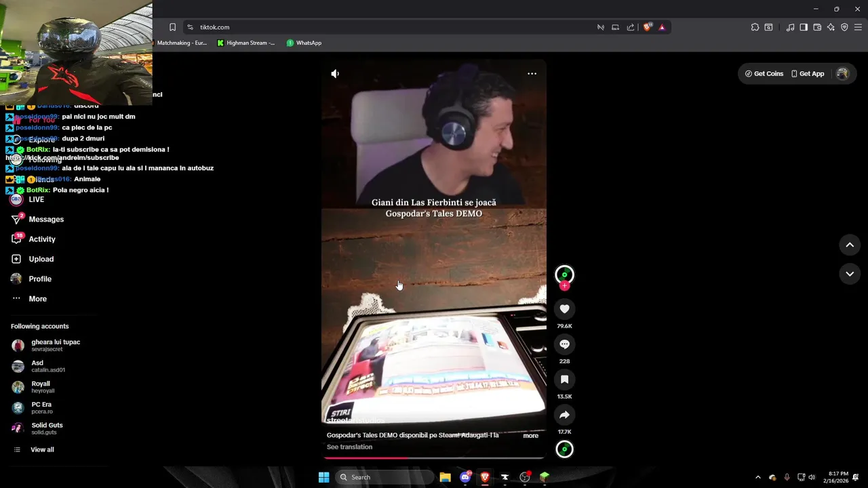Open the spinning sound disc under the share count
The height and width of the screenshot is (488, 868).
[564, 449]
